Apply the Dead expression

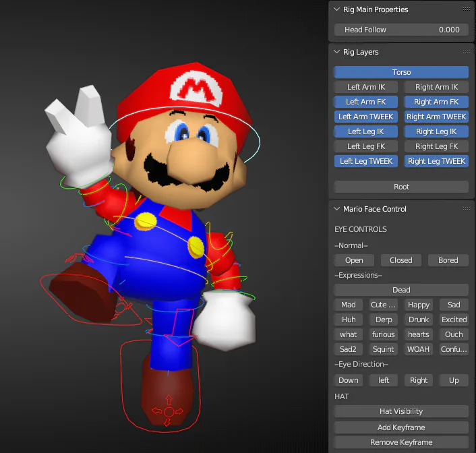coord(401,290)
